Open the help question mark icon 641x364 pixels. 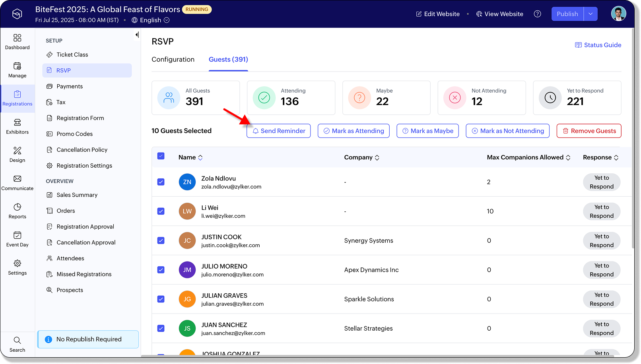click(537, 14)
